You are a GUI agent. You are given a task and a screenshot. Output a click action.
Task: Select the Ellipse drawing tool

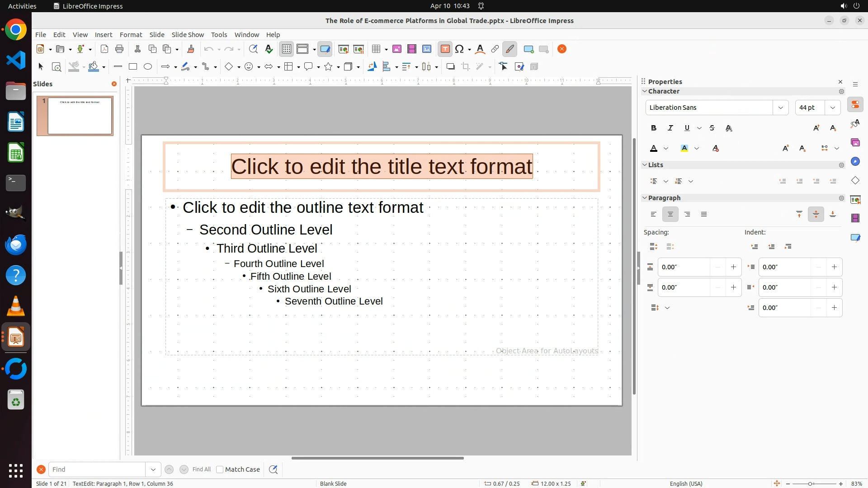pos(148,67)
